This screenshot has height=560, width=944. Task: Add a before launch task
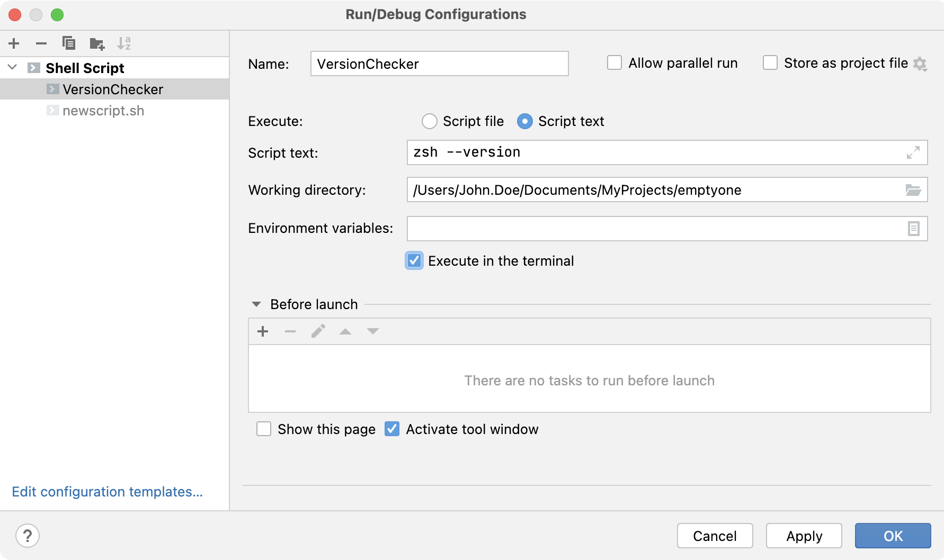262,331
